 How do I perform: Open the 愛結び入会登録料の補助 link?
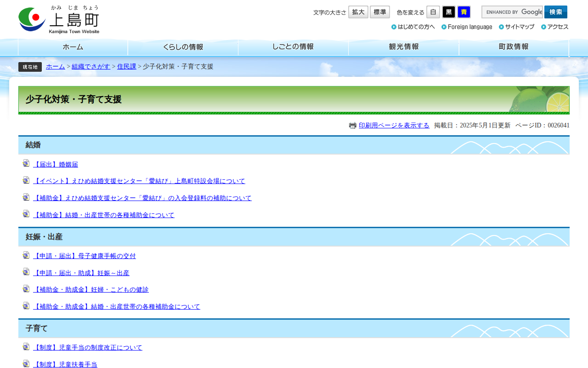point(142,198)
